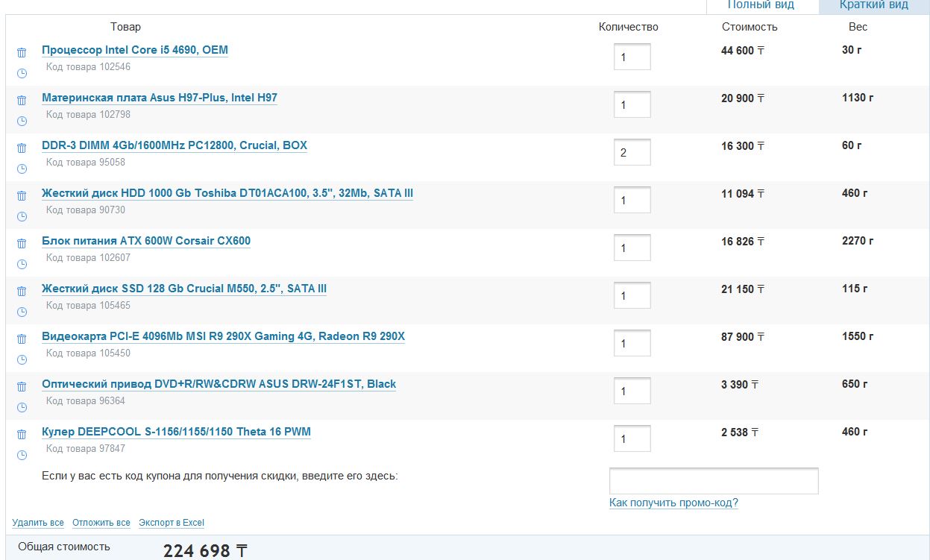Image resolution: width=930 pixels, height=560 pixels.
Task: Open Процессор Intel Core i5 4690 link
Action: pos(135,50)
